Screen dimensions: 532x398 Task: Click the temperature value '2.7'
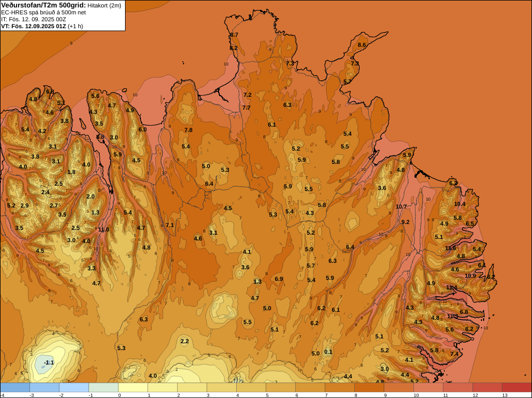coord(54,205)
